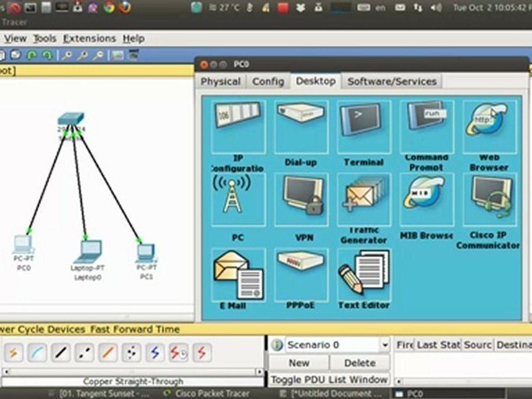Launch the Text Editor app

click(364, 274)
